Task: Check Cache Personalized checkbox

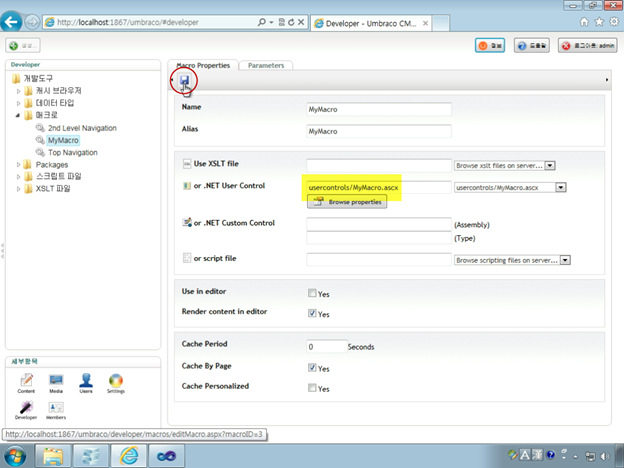Action: 312,388
